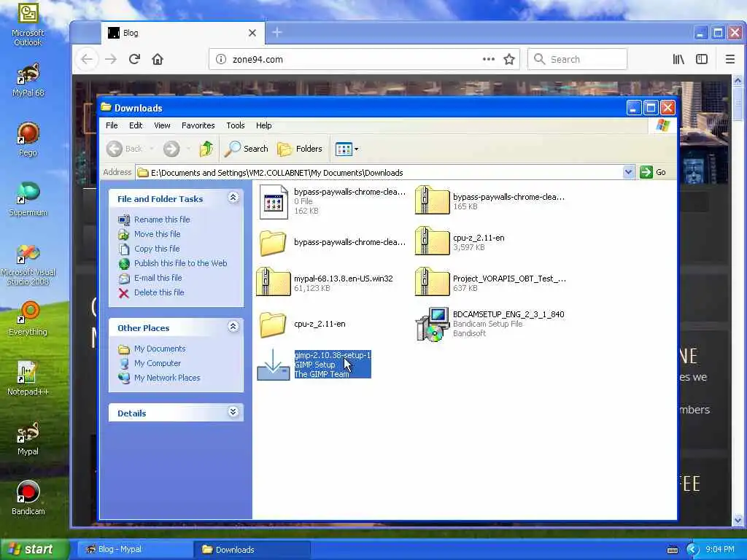Select the mypal-68.13.8.en-US.win32 zip file

tap(325, 282)
